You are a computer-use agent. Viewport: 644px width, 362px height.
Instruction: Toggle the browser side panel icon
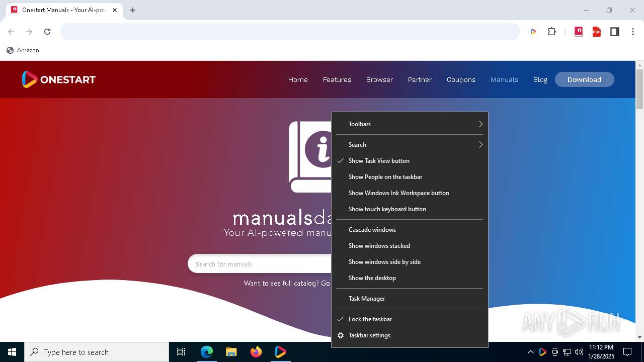615,32
